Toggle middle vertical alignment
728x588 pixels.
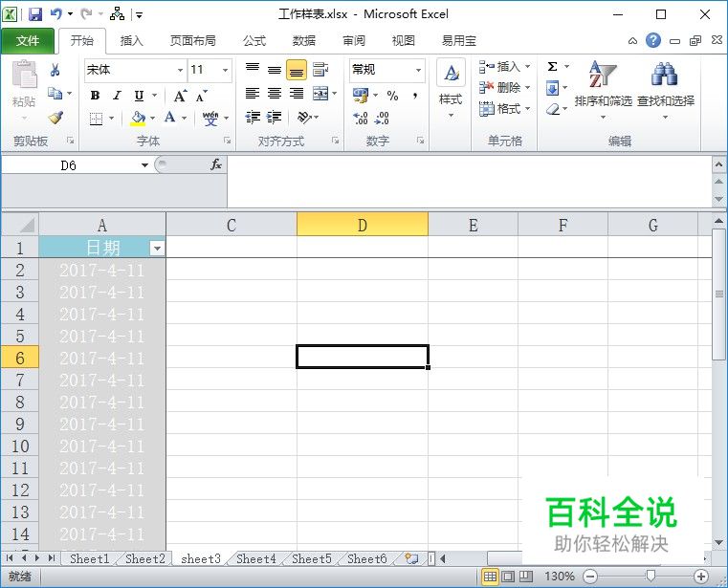tap(275, 70)
